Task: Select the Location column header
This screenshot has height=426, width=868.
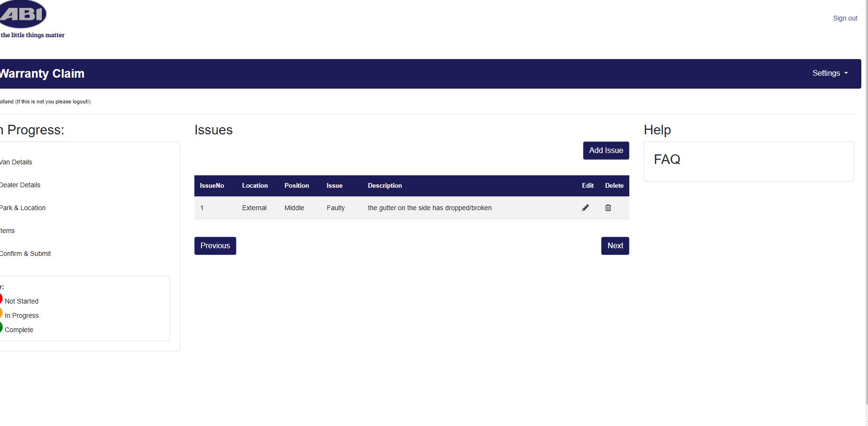Action: click(255, 186)
